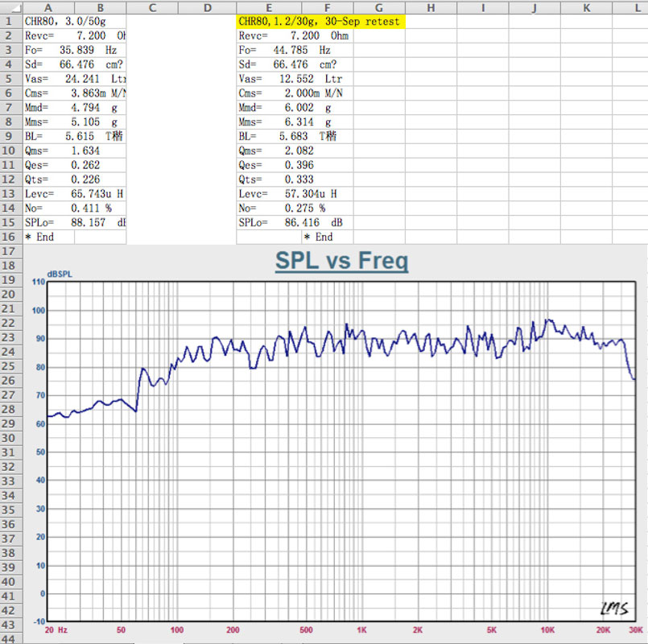Click the 20 Hz frequency axis label
Image resolution: width=648 pixels, height=644 pixels.
(x=56, y=630)
